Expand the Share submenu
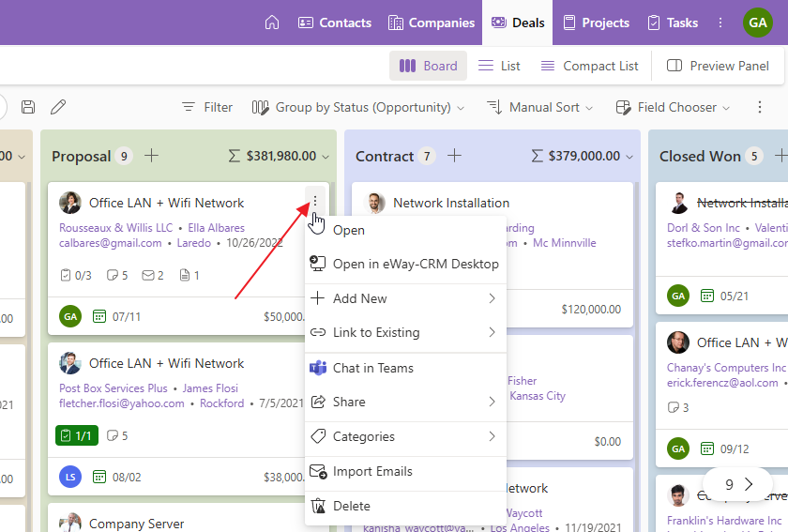 pyautogui.click(x=405, y=402)
